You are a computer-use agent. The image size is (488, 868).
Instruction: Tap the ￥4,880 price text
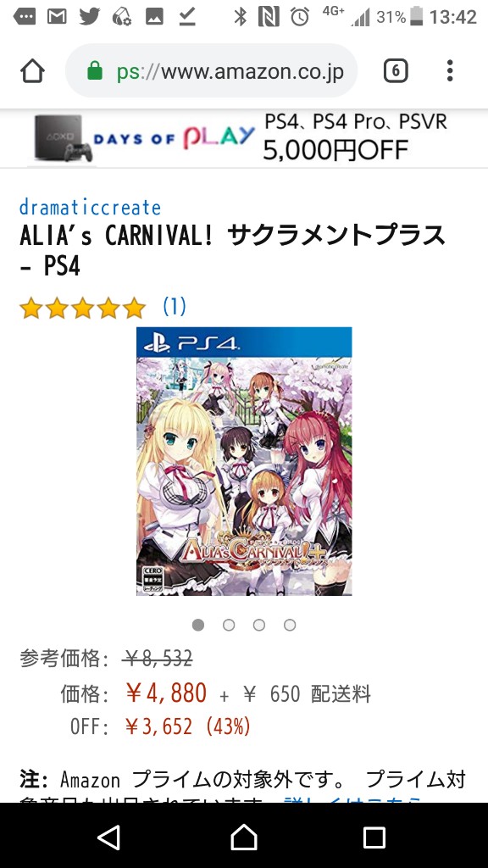pos(166,693)
